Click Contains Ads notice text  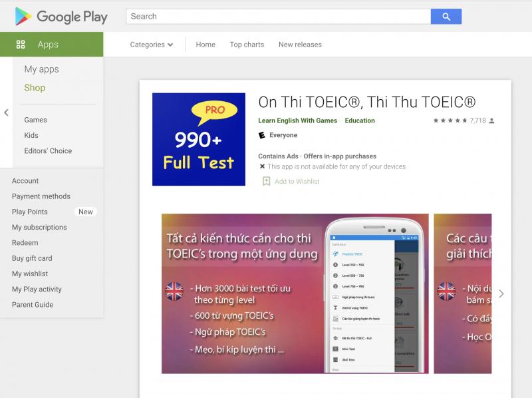[278, 156]
